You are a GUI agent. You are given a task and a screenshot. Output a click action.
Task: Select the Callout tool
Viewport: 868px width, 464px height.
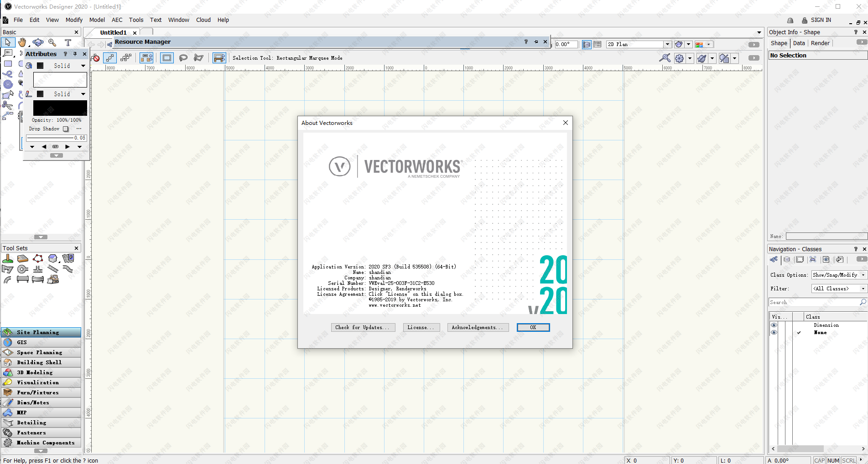click(x=8, y=53)
